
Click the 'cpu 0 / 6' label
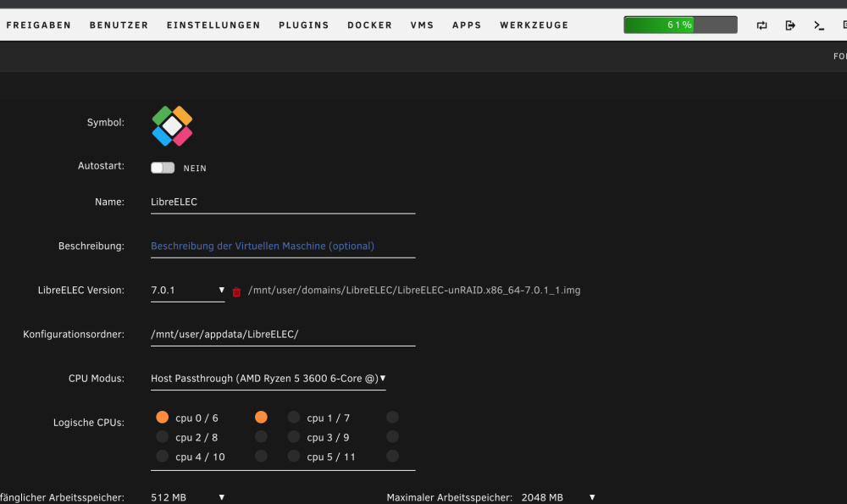point(197,418)
